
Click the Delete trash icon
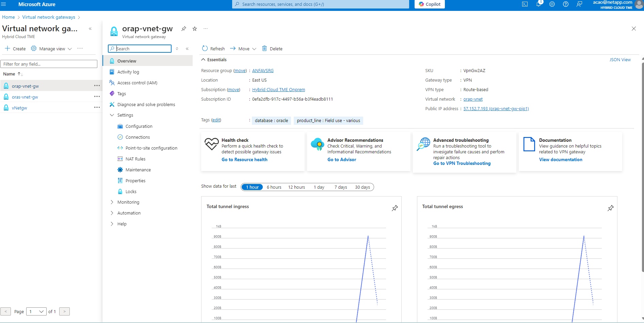point(264,49)
